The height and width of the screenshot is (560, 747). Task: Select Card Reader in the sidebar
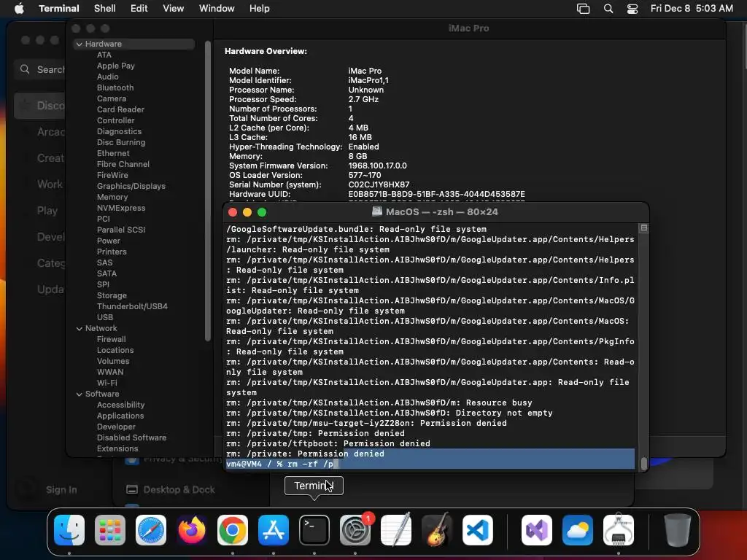coord(120,109)
